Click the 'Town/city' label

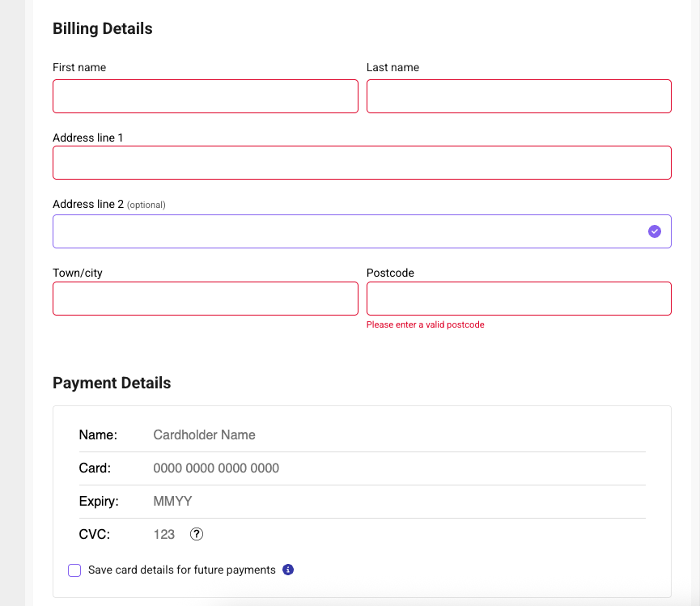[78, 273]
